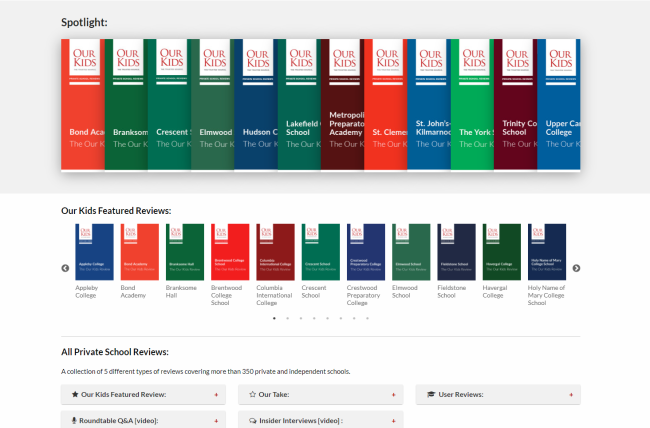Screen dimensions: 650x428
Task: Open the Crescent spotlight cover
Action: click(x=170, y=105)
